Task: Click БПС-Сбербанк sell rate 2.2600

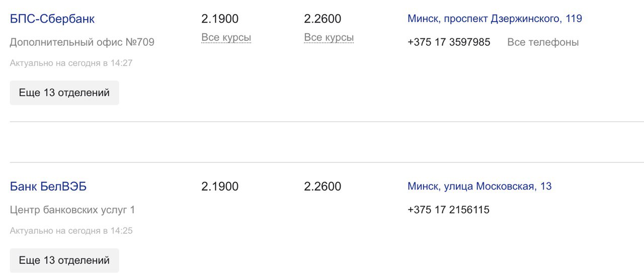Action: (x=323, y=19)
